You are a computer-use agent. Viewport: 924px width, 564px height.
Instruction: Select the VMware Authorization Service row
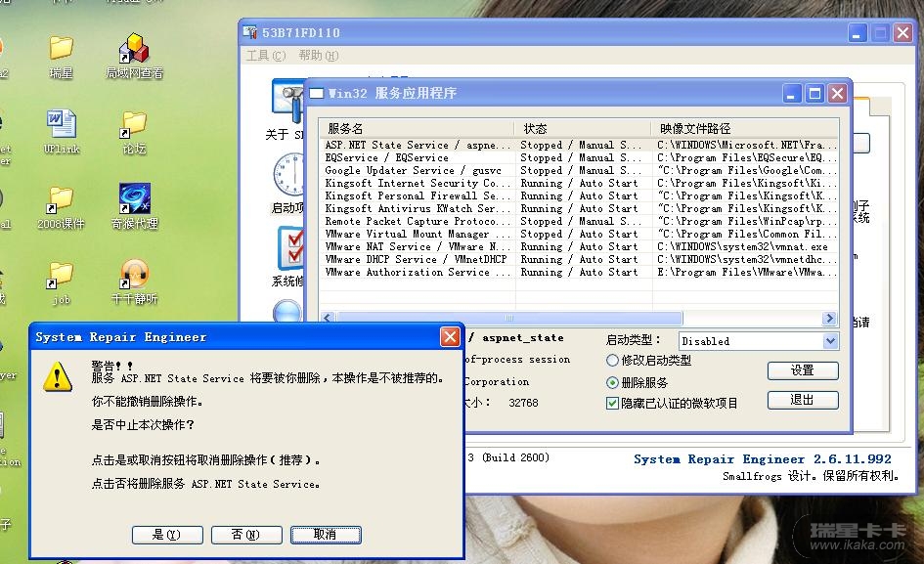point(580,273)
